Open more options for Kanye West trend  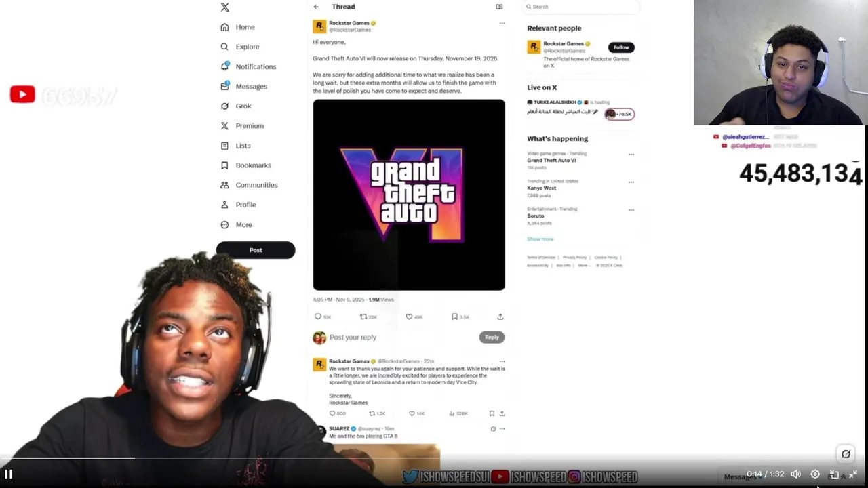pos(631,182)
